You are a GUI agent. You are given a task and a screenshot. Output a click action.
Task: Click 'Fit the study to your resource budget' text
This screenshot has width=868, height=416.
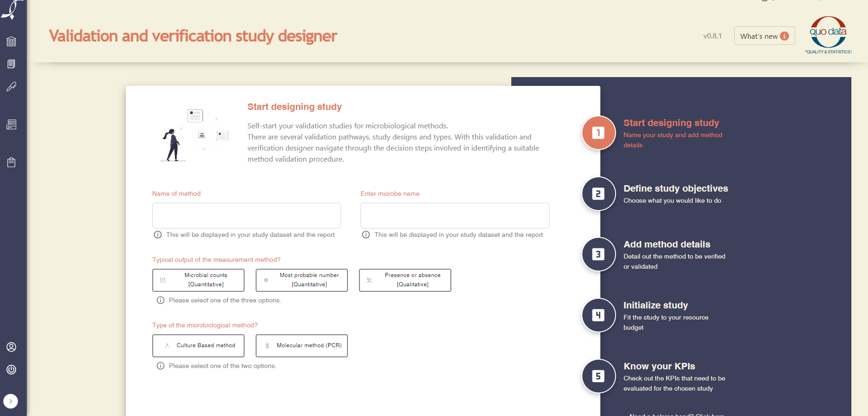666,322
